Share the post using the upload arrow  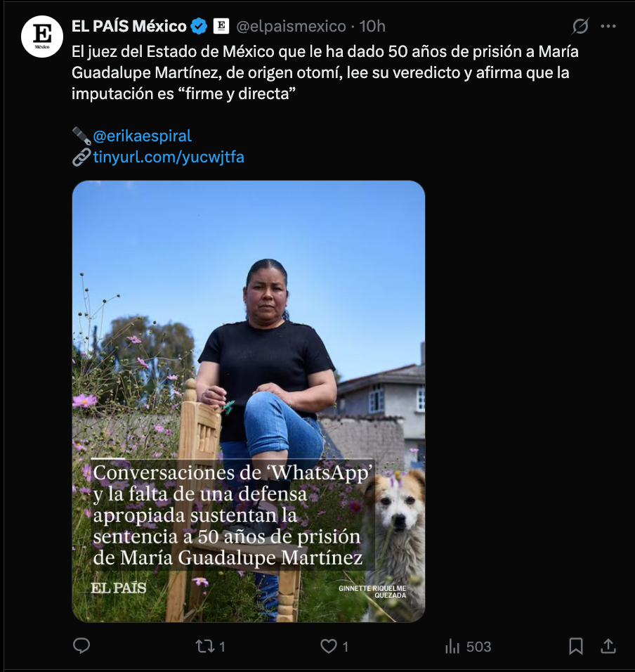tap(608, 646)
